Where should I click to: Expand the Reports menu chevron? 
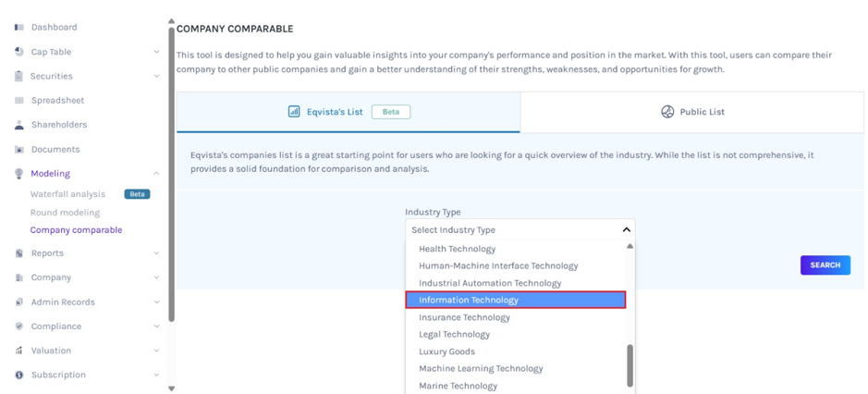click(156, 253)
